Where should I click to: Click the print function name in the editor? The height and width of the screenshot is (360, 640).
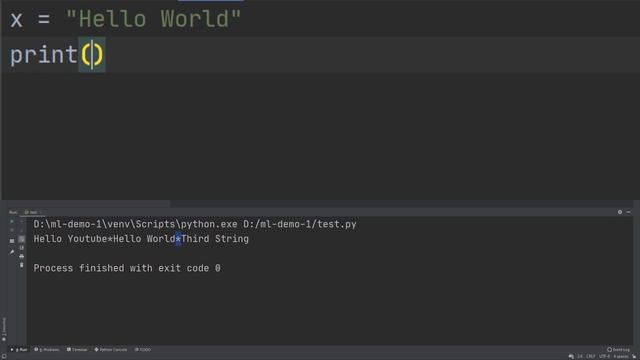[44, 55]
